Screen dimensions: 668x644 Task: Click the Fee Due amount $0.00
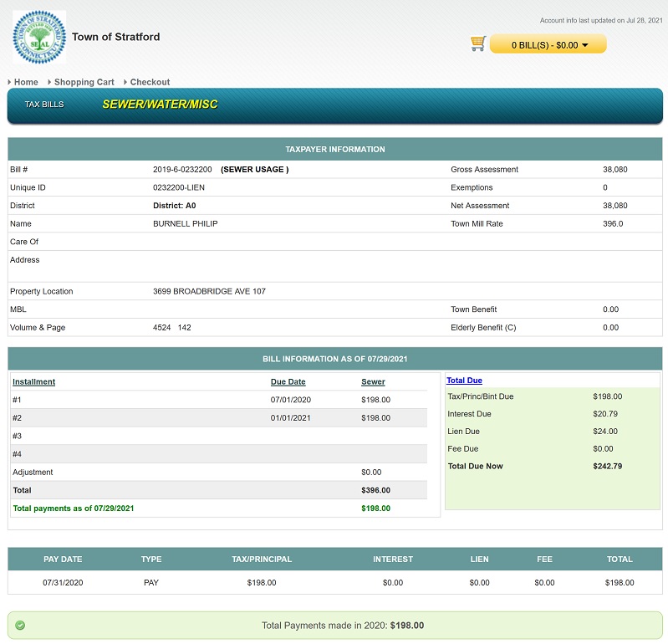click(603, 449)
